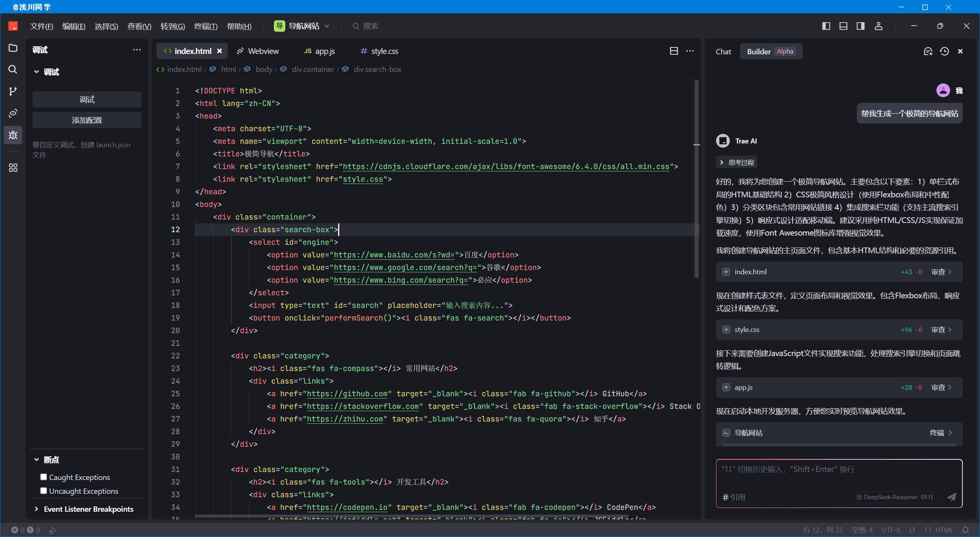Open DeepSeek-Reasoner model selector

coord(896,497)
